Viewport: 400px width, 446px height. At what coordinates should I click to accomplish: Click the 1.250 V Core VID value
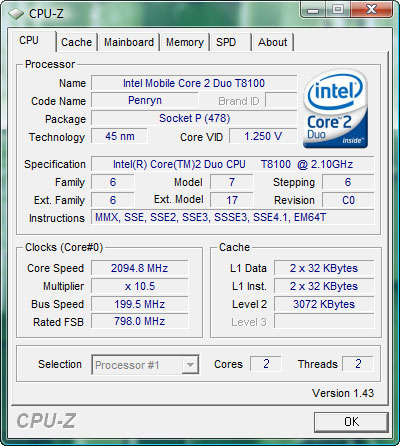(263, 136)
